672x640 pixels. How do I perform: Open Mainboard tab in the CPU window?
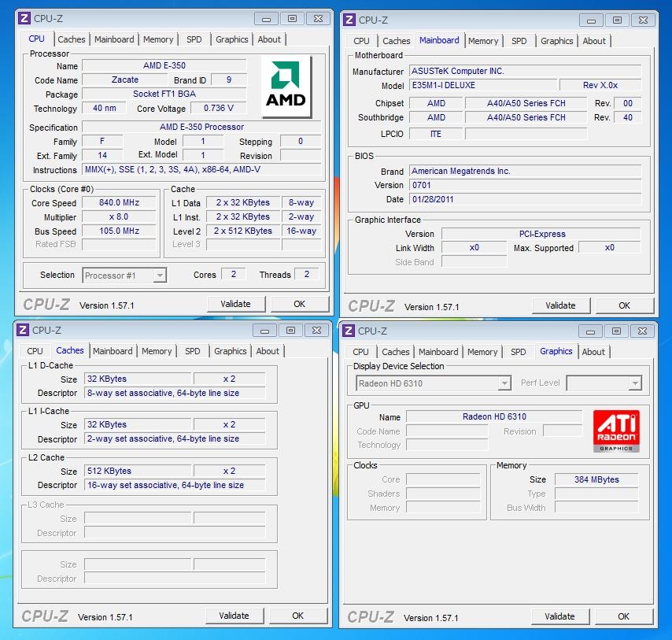114,39
